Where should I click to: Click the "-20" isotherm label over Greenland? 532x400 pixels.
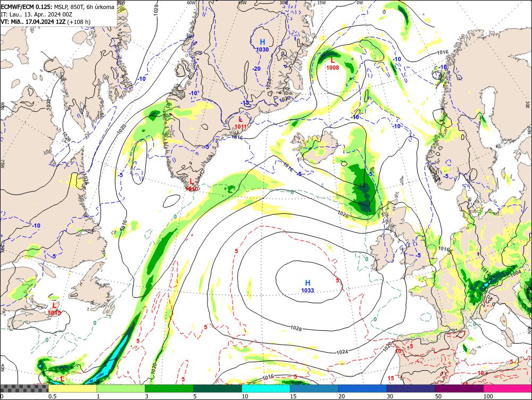pos(257,69)
